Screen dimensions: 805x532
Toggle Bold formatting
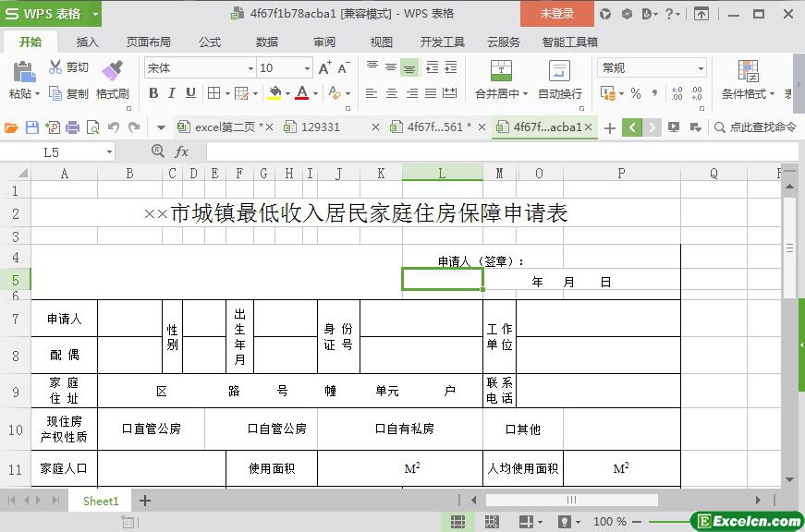point(153,93)
